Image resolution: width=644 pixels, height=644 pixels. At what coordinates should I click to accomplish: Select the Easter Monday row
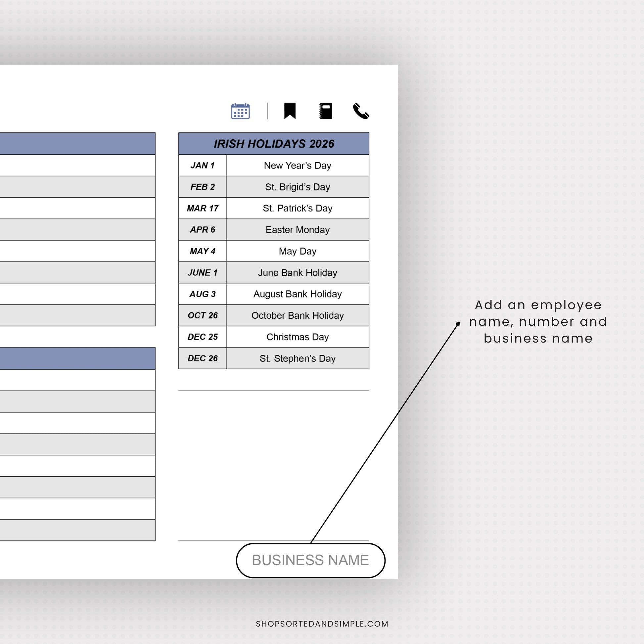297,230
